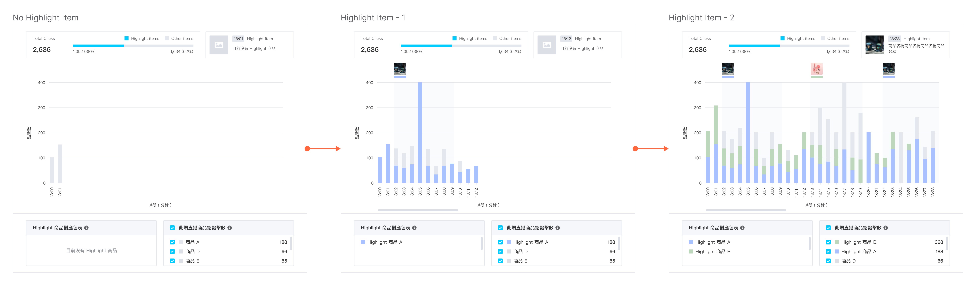Uncheck the Highlight 商品 B checkbox
This screenshot has height=292, width=980.
coord(828,242)
